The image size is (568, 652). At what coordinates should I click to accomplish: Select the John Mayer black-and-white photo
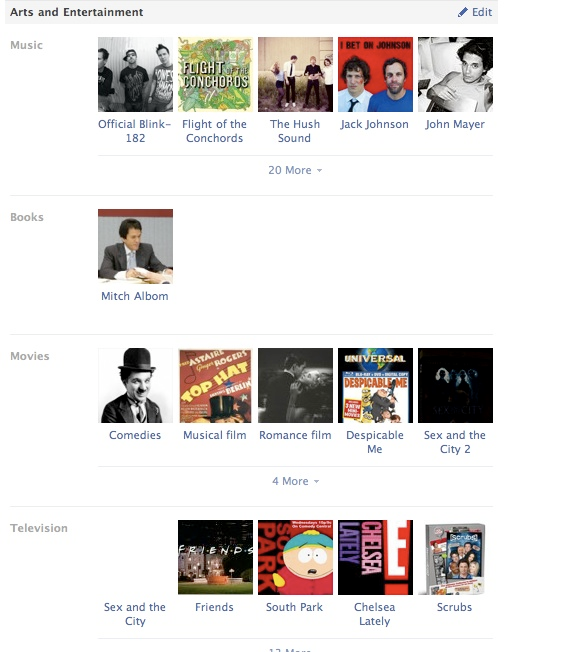click(x=455, y=74)
